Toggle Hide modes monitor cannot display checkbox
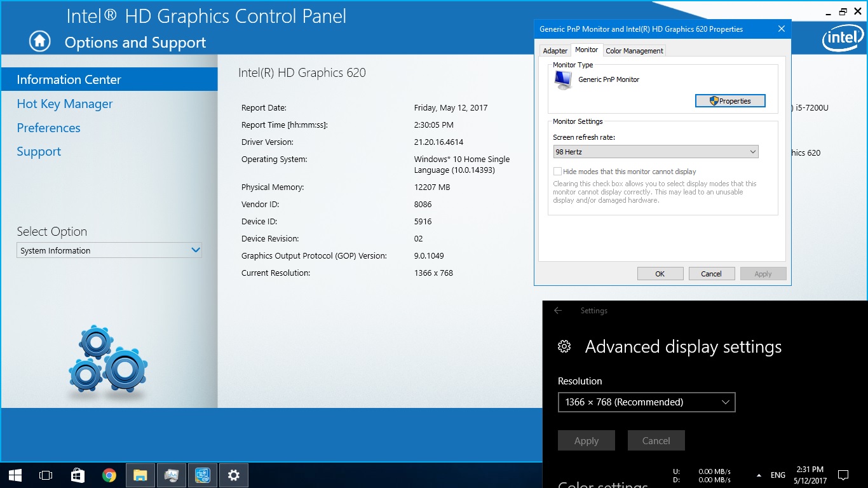Viewport: 868px width, 488px height. click(x=557, y=172)
